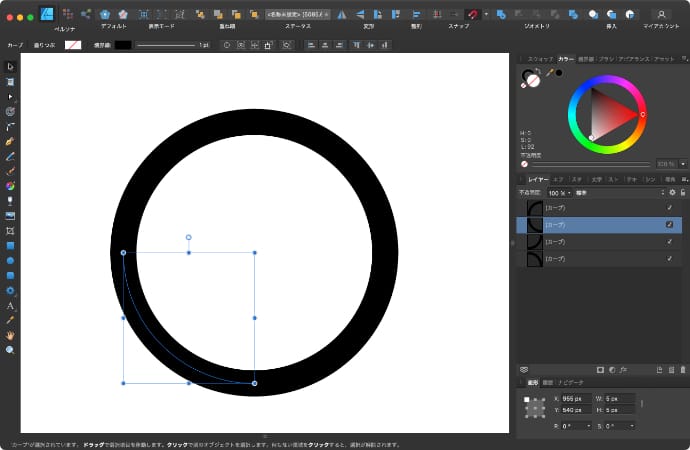Toggle visibility of the selected curve layer
Viewport: 690px width, 450px height.
(669, 225)
